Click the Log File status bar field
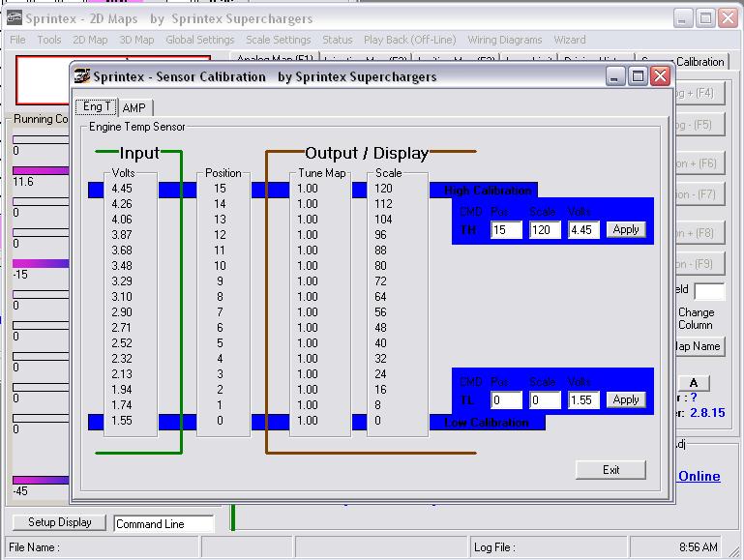744x560 pixels. (x=549, y=547)
